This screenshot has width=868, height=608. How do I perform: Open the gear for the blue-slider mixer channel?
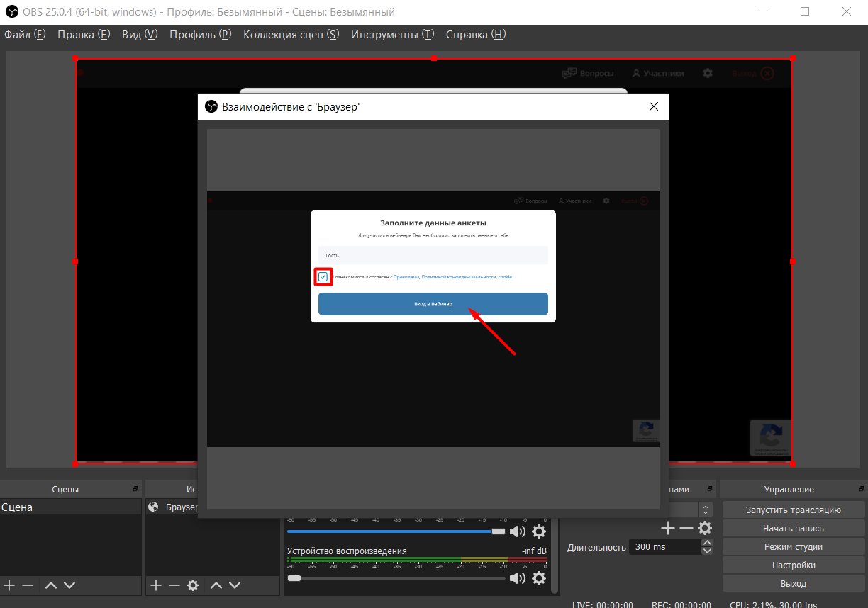539,531
